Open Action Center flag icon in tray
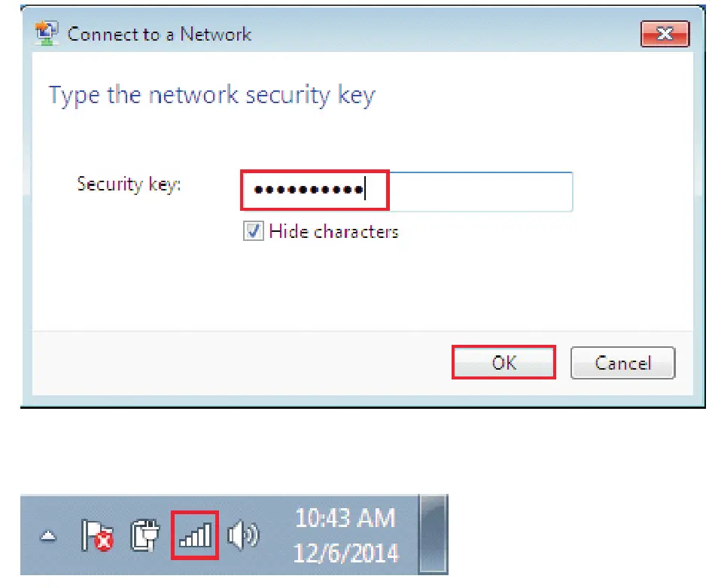The image size is (712, 588). tap(96, 535)
